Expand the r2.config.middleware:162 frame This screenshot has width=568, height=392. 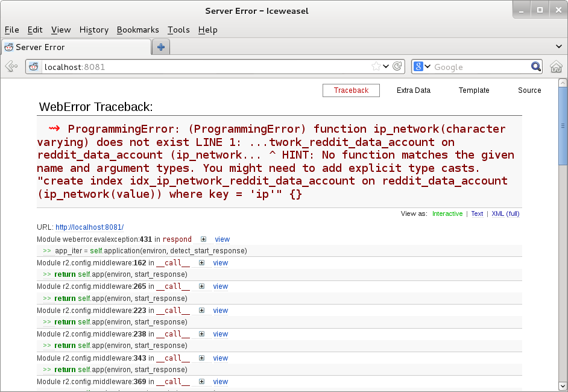click(x=201, y=263)
